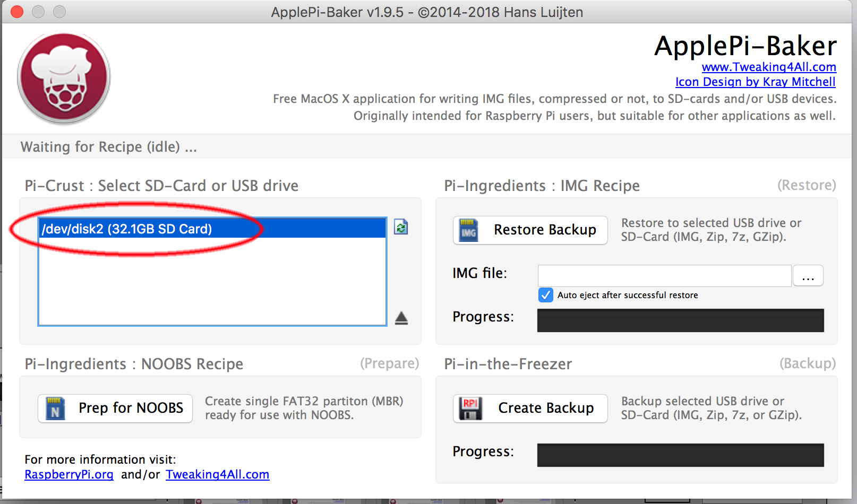Click 'Create single FAT32 partiton (MBR)' description

pyautogui.click(x=304, y=401)
